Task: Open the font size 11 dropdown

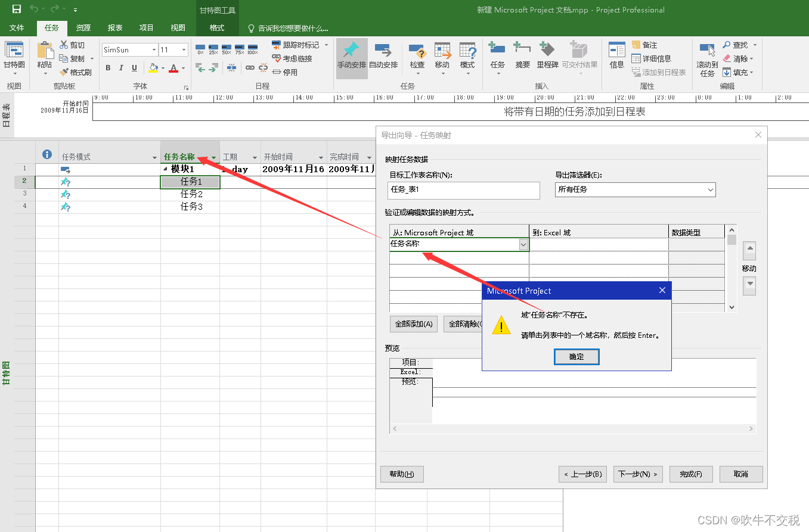Action: (184, 50)
